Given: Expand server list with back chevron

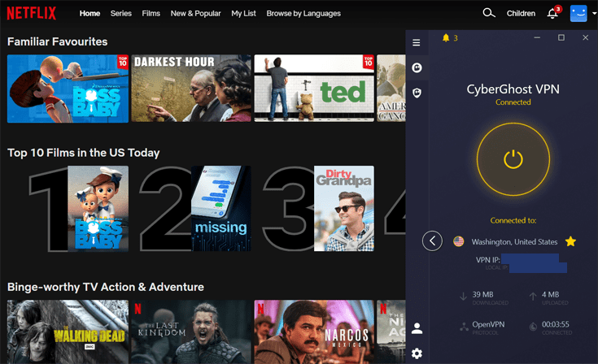Looking at the screenshot, I should tap(432, 240).
